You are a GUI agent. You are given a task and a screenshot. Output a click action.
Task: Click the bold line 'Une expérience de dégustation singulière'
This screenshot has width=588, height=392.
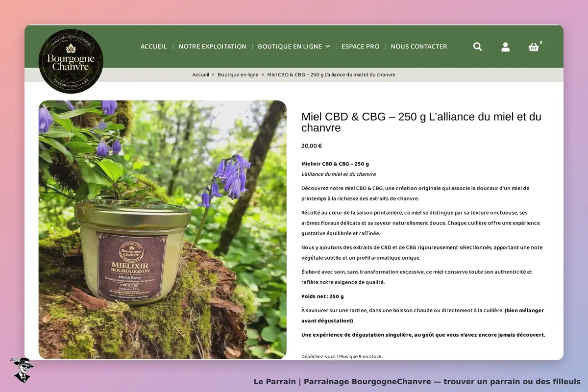423,335
